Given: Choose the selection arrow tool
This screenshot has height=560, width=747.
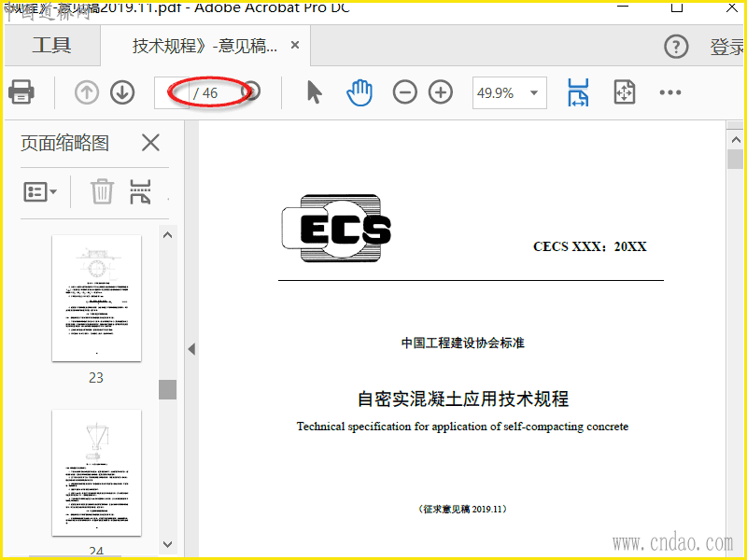Looking at the screenshot, I should (315, 92).
